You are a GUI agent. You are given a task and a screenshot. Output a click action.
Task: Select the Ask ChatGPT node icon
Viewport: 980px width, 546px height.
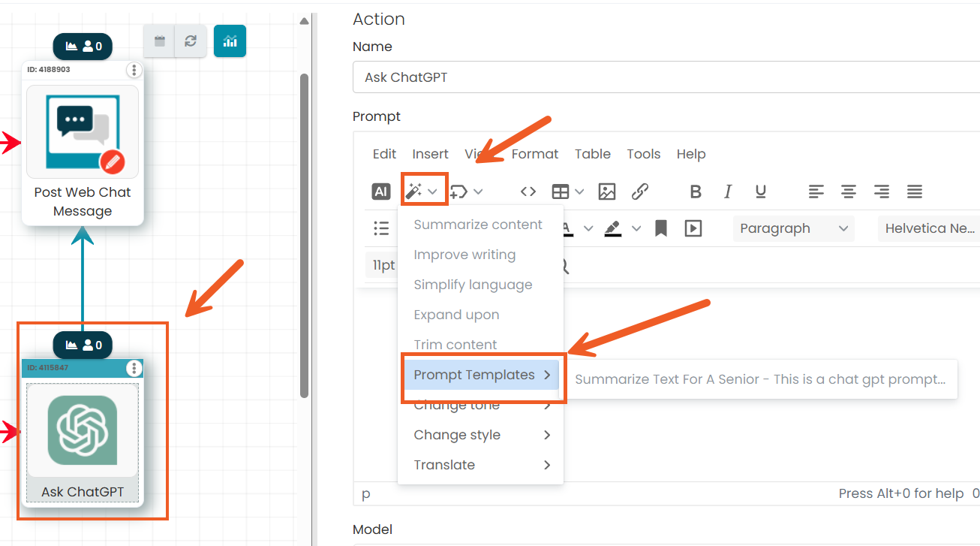83,430
